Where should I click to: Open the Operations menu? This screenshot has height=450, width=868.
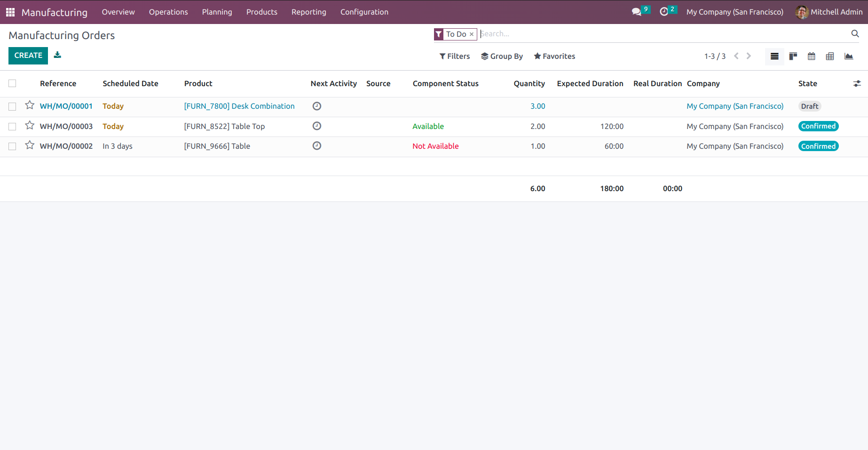pyautogui.click(x=168, y=12)
